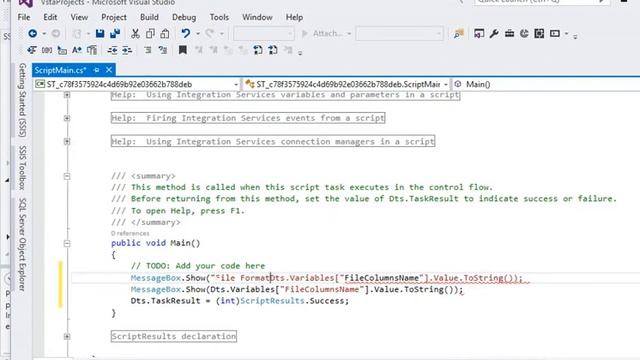Open the SQL Server Object Explorer side tab
Viewport: 640px width, 360px height.
pyautogui.click(x=22, y=244)
